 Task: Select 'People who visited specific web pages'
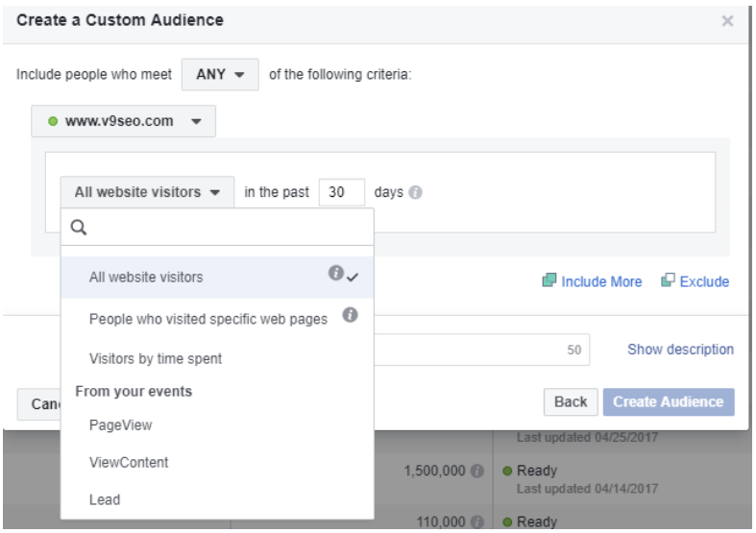[207, 318]
